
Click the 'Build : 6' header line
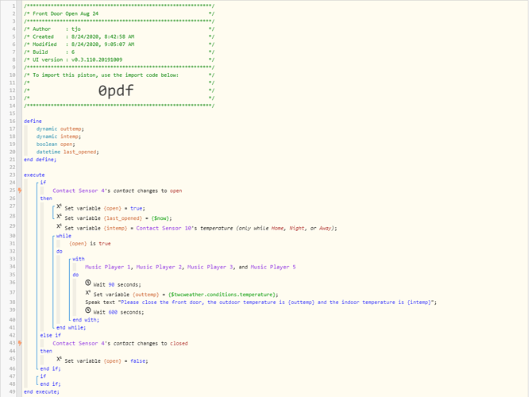[54, 52]
